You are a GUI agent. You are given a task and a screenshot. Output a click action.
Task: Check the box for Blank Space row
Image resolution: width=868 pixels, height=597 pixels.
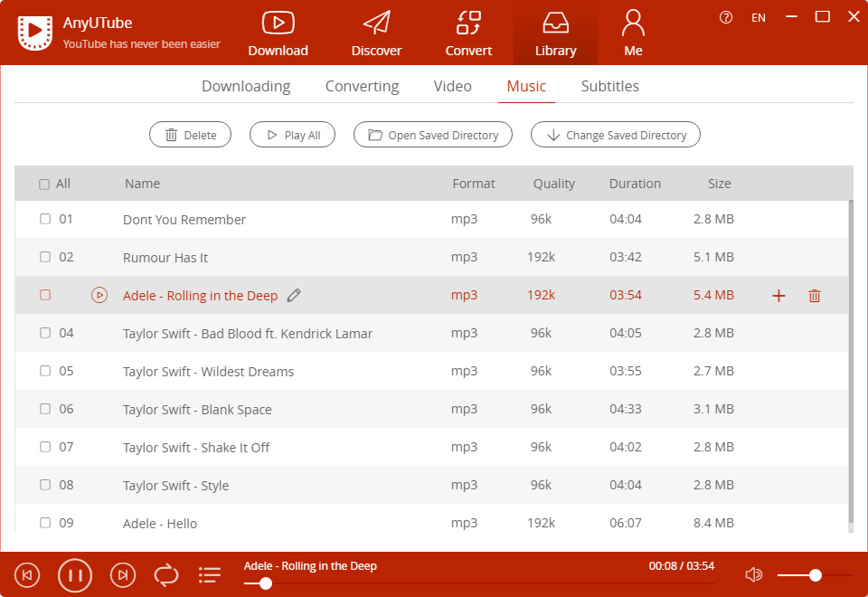point(45,409)
